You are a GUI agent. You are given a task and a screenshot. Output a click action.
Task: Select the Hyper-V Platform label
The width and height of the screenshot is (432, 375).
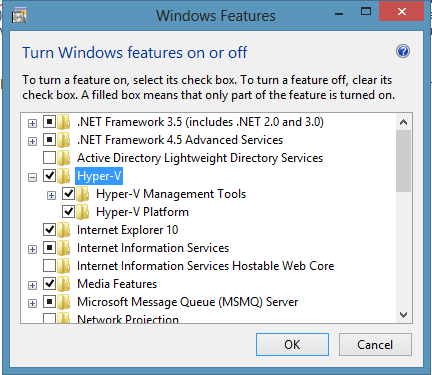(142, 212)
